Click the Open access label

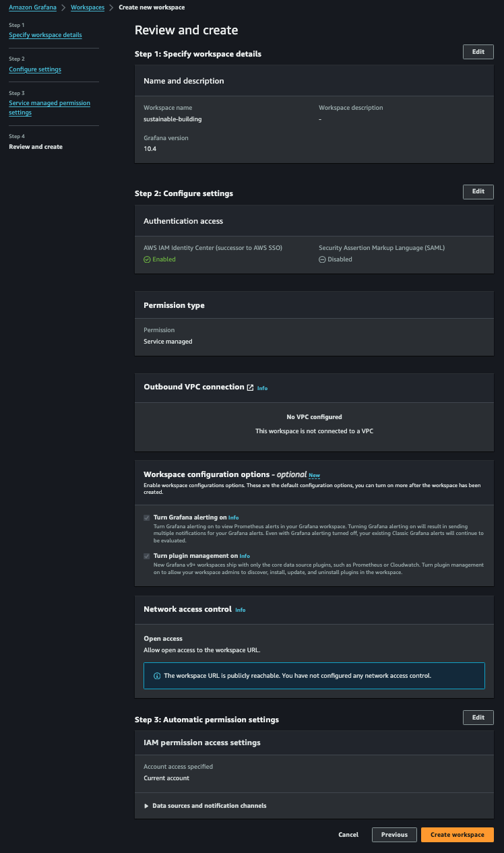pos(163,639)
